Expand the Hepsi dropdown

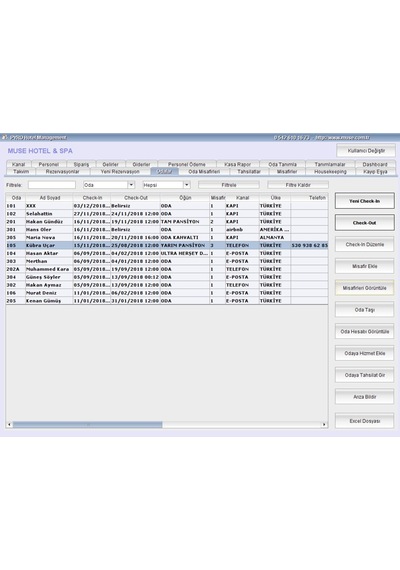tap(187, 185)
